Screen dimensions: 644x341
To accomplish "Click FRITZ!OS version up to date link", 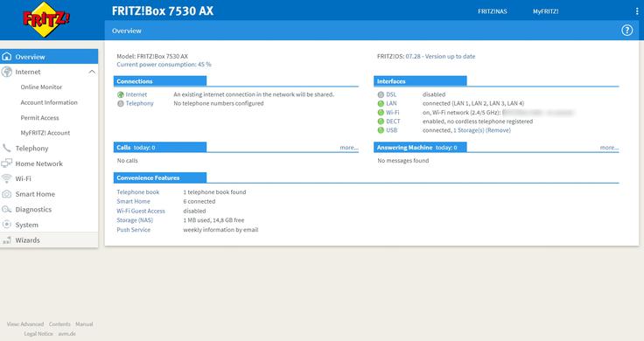I will point(440,57).
